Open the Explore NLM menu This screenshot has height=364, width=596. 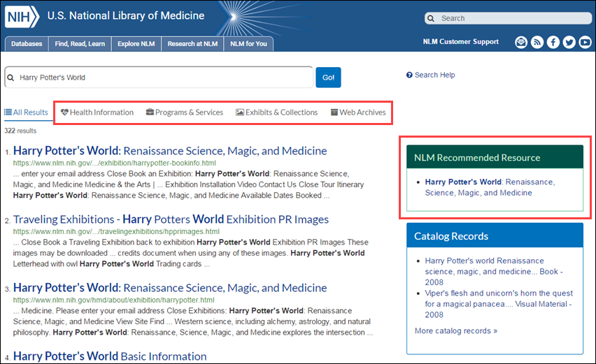[136, 44]
